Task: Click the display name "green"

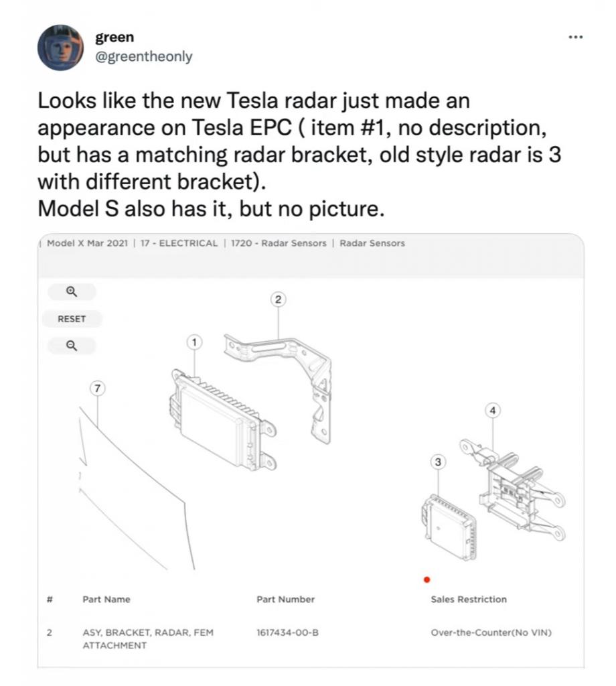Action: (x=114, y=38)
